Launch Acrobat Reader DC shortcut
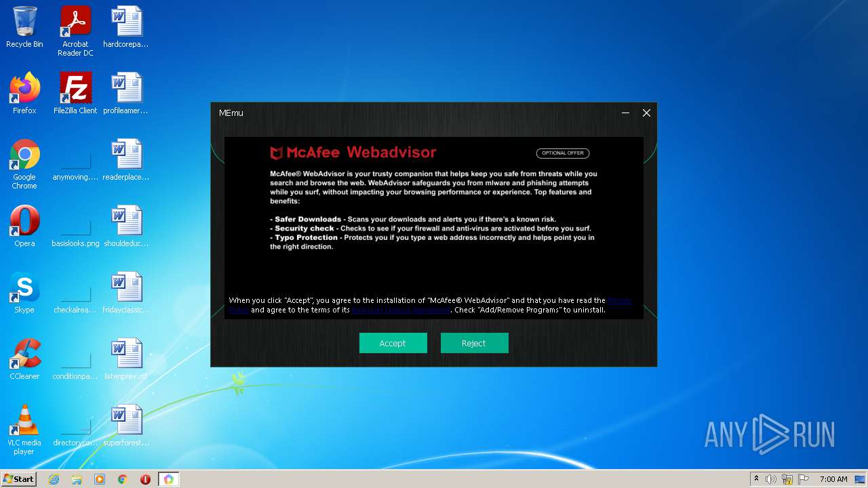Screen dimensions: 868x488 tap(75, 31)
